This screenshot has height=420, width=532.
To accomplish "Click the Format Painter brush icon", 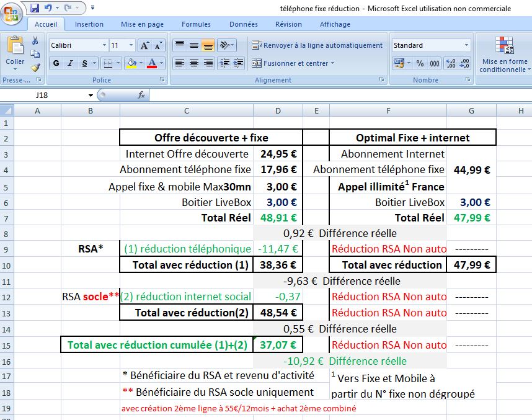I will (x=35, y=68).
